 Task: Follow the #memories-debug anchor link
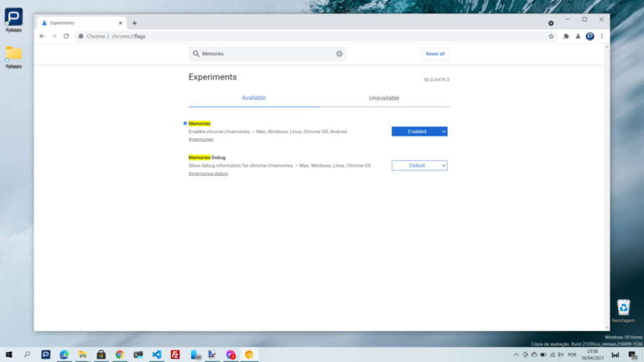click(x=208, y=173)
